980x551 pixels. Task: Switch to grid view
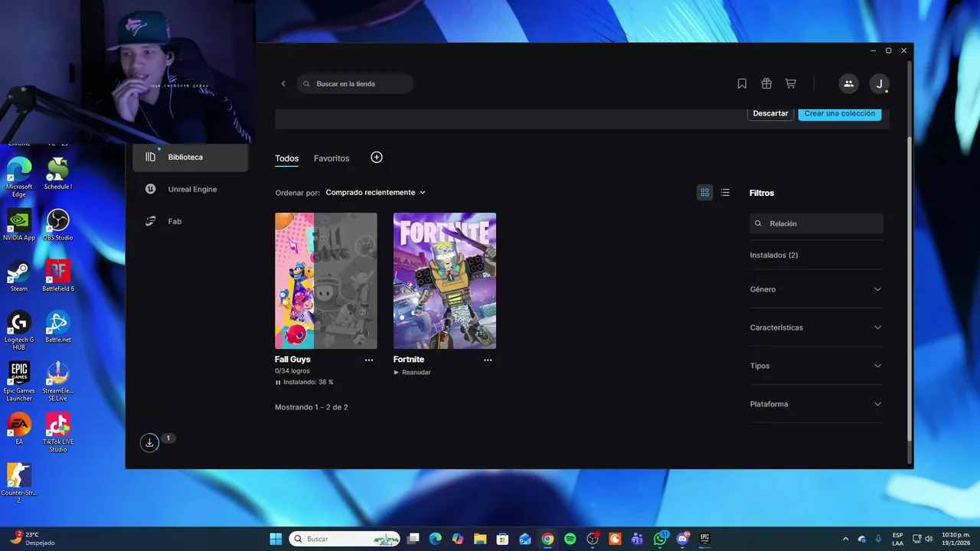pos(704,193)
